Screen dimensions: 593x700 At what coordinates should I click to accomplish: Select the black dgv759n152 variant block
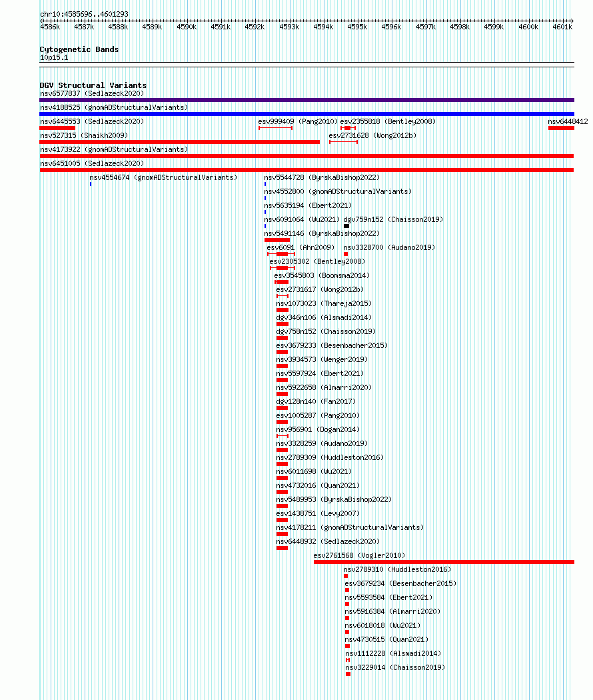(346, 226)
